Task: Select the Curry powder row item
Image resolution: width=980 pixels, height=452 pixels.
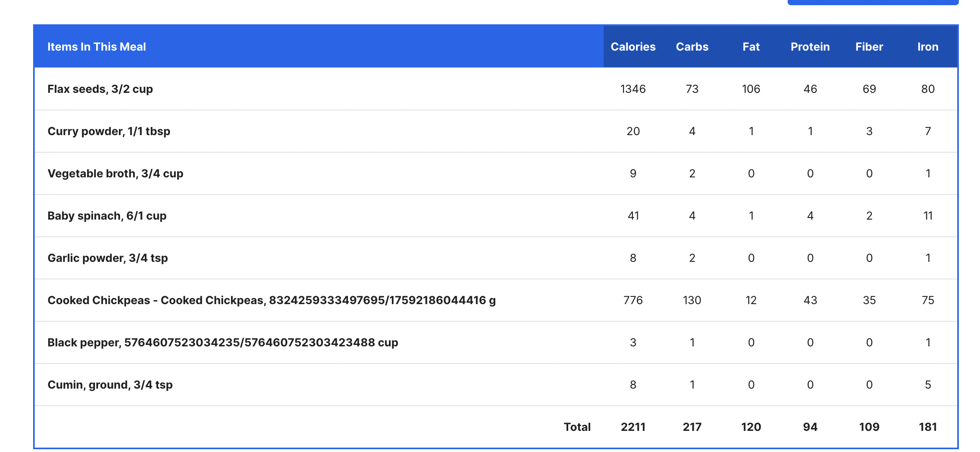Action: coord(109,131)
